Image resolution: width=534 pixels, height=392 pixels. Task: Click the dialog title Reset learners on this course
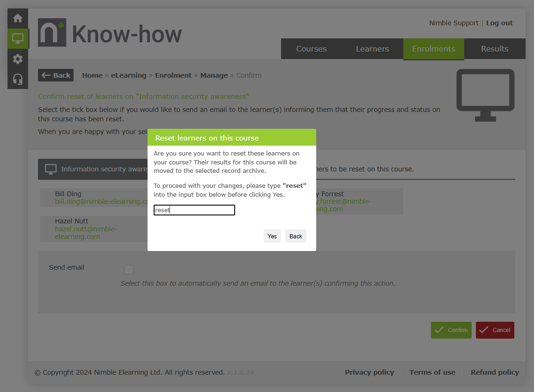207,138
